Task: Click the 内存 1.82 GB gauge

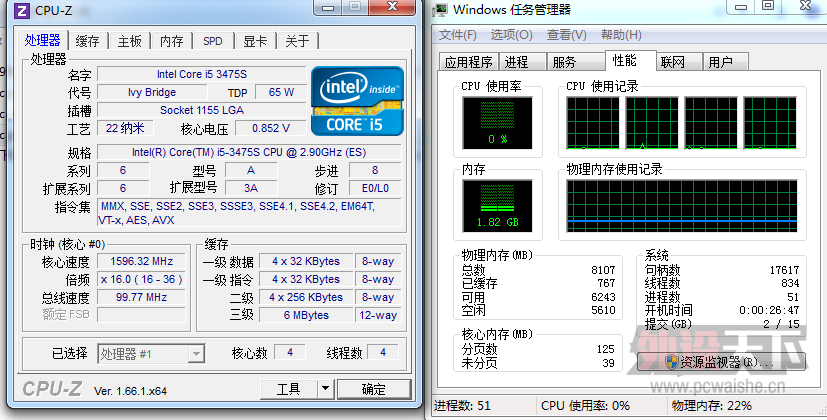Action: tap(497, 206)
